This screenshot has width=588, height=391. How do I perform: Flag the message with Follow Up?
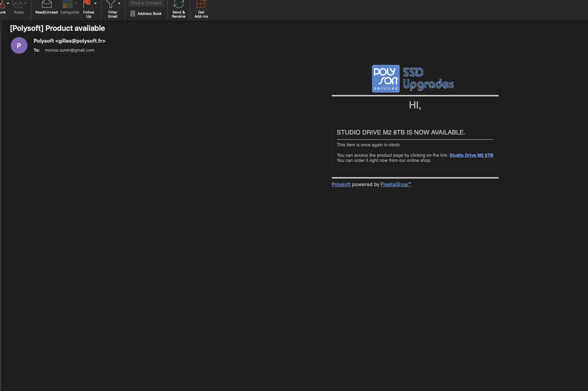[88, 7]
